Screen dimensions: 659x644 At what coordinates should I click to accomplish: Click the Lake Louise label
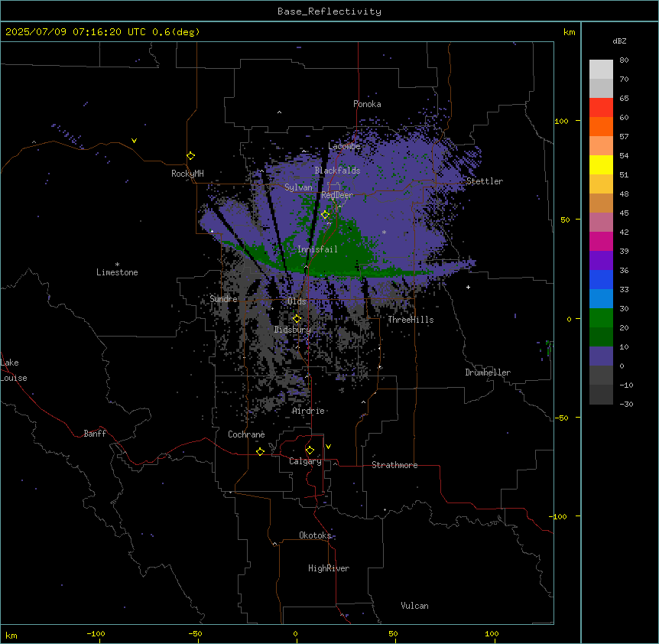14,370
